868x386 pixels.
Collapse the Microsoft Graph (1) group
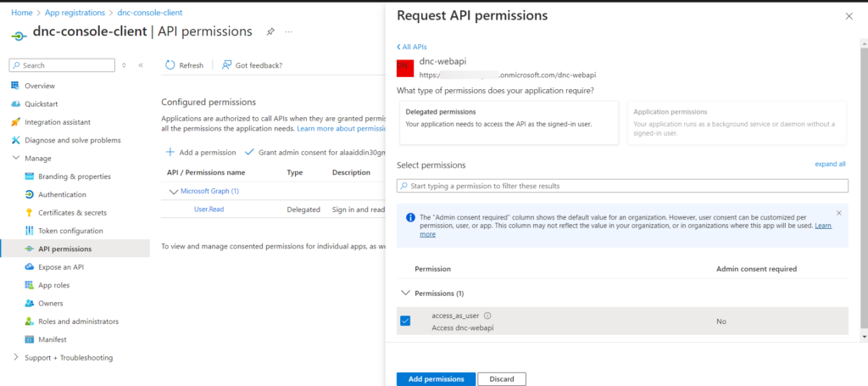pos(173,191)
